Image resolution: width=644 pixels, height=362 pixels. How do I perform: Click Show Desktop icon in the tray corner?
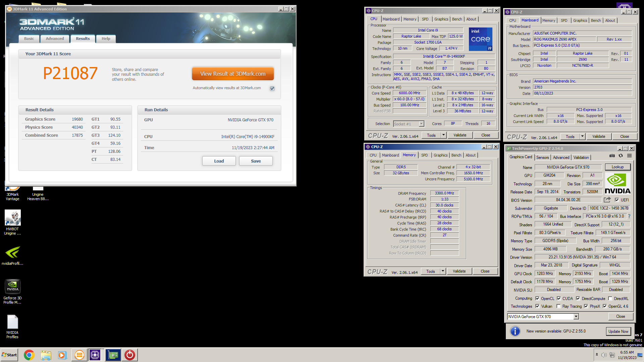click(x=641, y=355)
